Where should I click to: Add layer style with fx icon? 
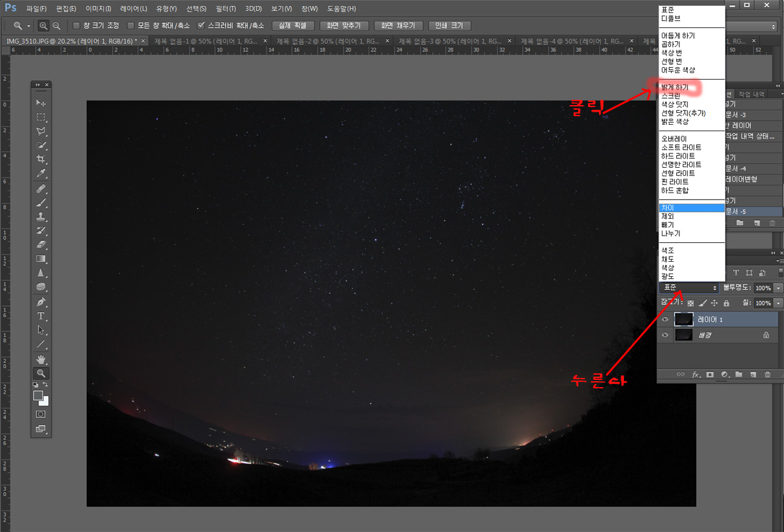coord(696,375)
